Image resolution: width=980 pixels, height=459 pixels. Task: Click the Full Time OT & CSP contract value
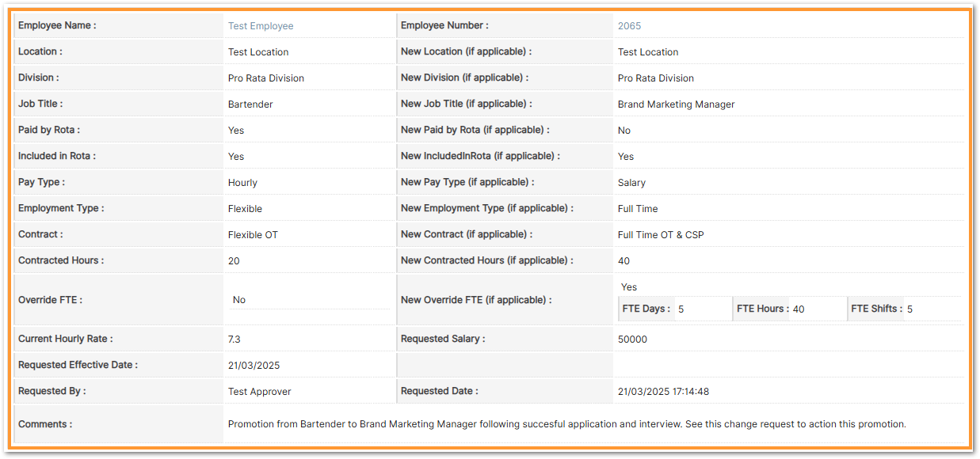(x=661, y=235)
